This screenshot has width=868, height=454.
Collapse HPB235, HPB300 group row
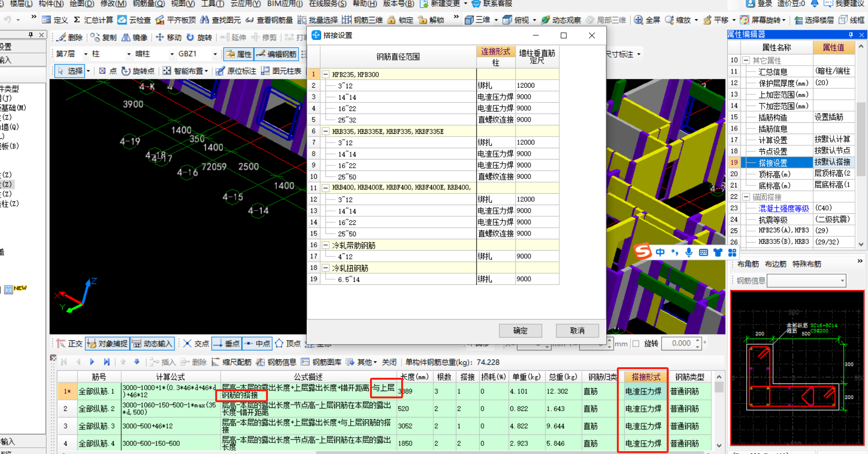pyautogui.click(x=326, y=74)
